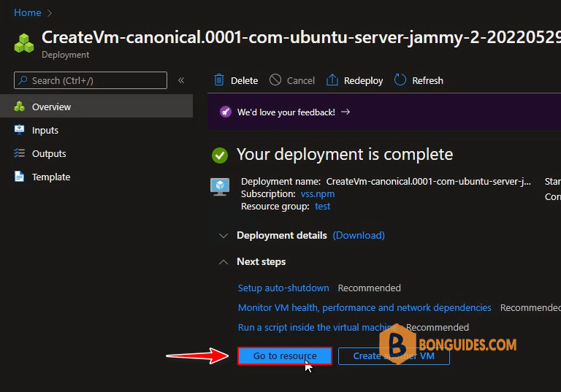Click the Template document icon
Viewport: 561px width, 392px height.
[19, 177]
